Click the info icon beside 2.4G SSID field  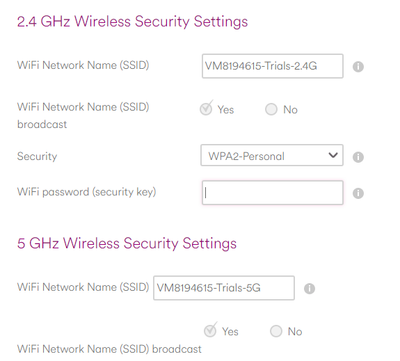pyautogui.click(x=358, y=67)
